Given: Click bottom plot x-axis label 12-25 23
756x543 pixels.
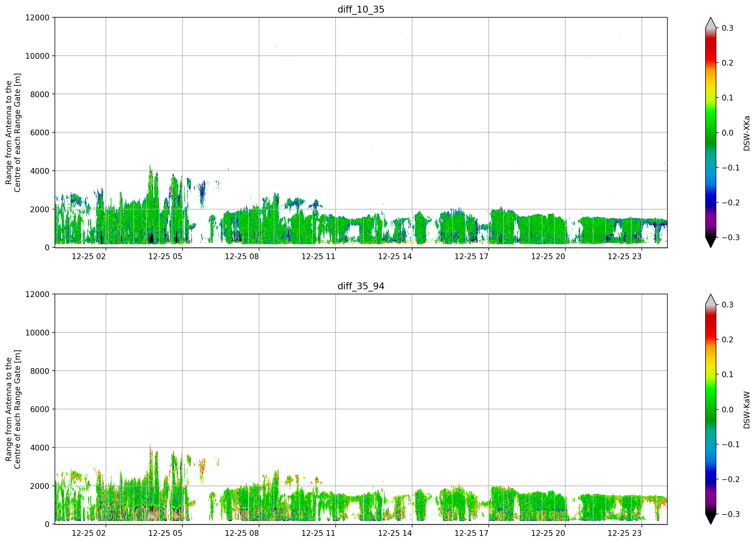Looking at the screenshot, I should (625, 533).
